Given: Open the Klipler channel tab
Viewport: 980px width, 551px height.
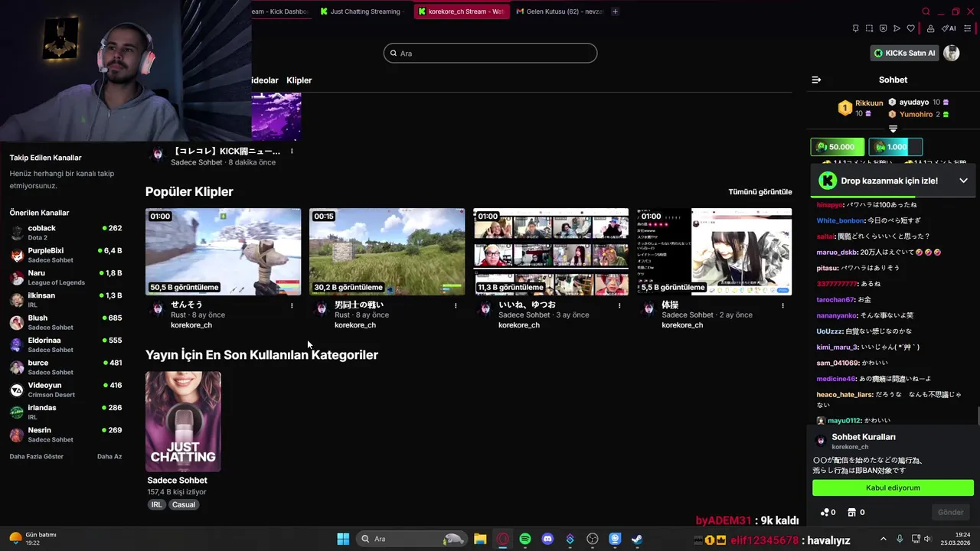Looking at the screenshot, I should [x=299, y=80].
